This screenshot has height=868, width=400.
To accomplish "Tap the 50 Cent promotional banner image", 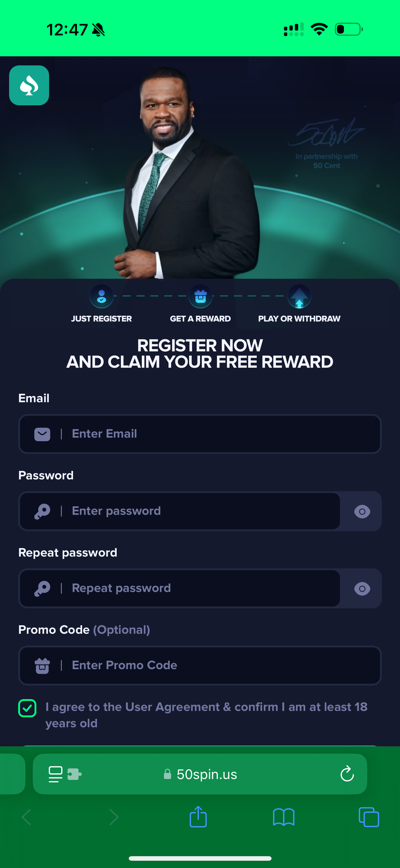I will 200,167.
